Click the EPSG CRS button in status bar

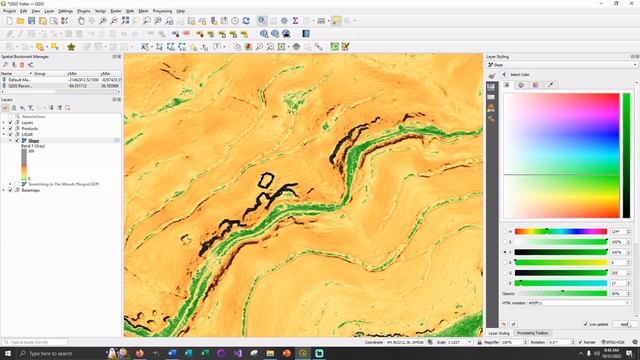pos(613,342)
